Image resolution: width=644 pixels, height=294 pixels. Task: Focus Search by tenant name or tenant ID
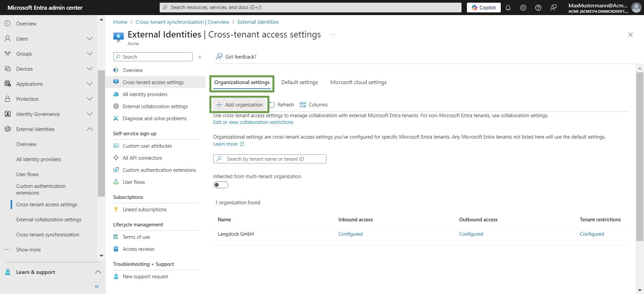pos(270,159)
